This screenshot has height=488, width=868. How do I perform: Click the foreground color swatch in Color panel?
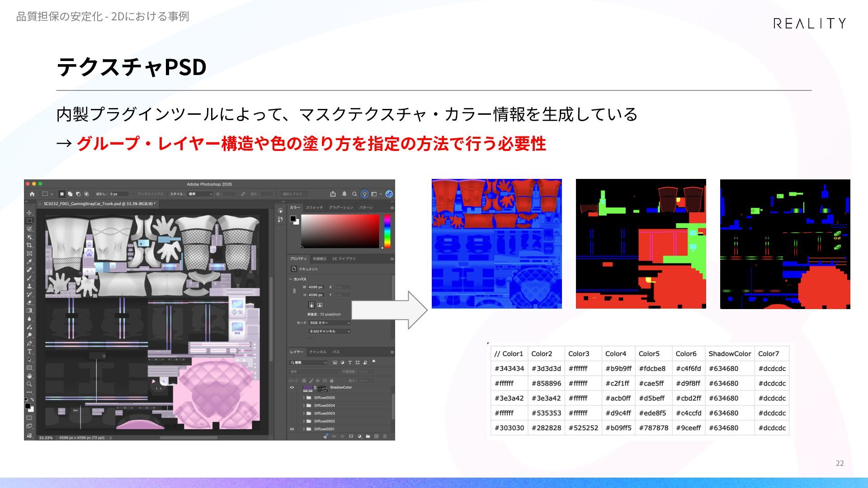point(293,219)
